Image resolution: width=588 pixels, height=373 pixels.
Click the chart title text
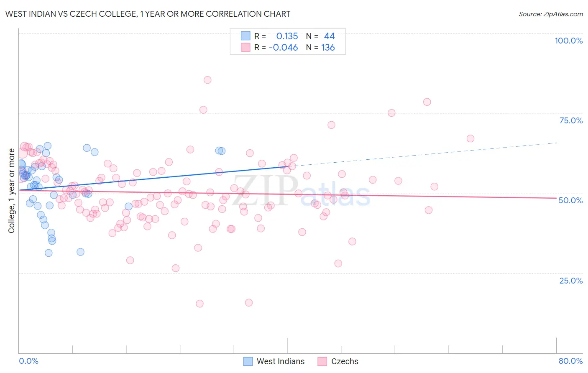point(148,14)
